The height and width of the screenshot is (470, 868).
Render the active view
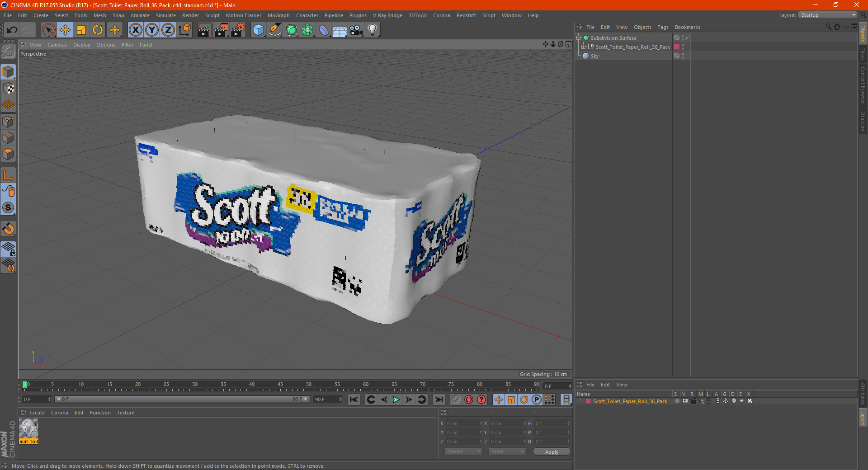[204, 30]
